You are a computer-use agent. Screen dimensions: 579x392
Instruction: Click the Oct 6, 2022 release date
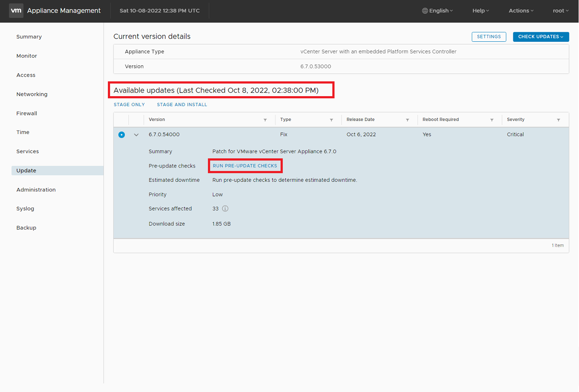(361, 134)
